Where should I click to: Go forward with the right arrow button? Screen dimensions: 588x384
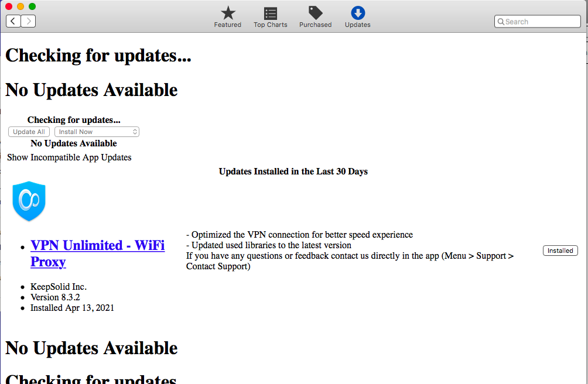click(29, 21)
